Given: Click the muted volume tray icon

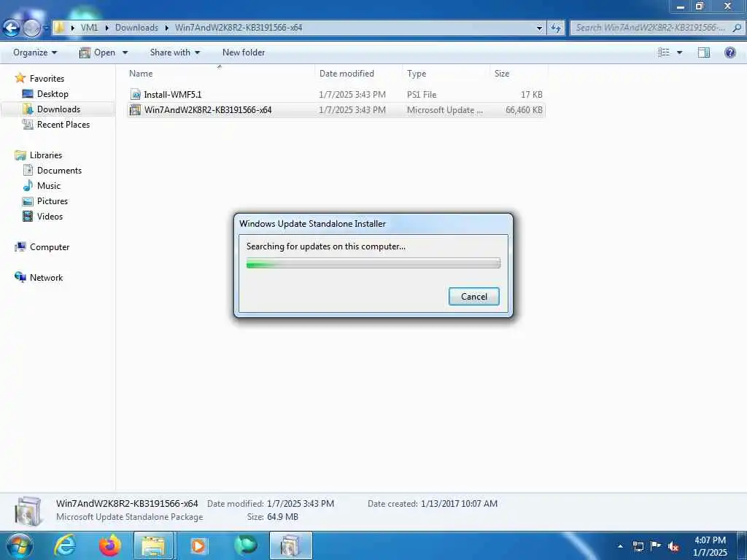Looking at the screenshot, I should 673,547.
